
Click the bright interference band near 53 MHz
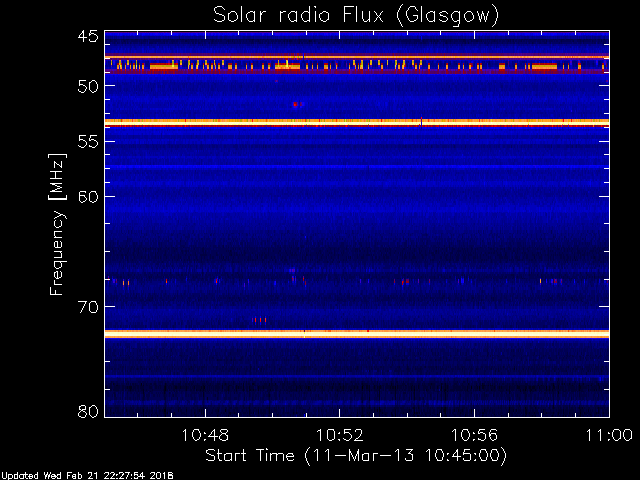tap(357, 122)
